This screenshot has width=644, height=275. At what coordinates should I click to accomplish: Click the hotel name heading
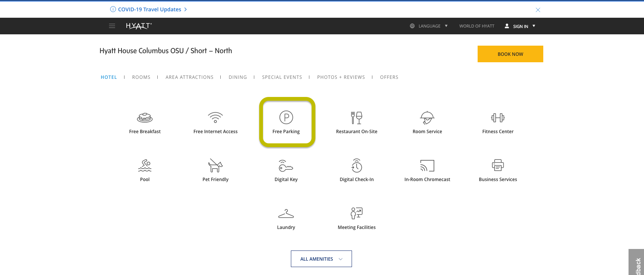tap(166, 51)
